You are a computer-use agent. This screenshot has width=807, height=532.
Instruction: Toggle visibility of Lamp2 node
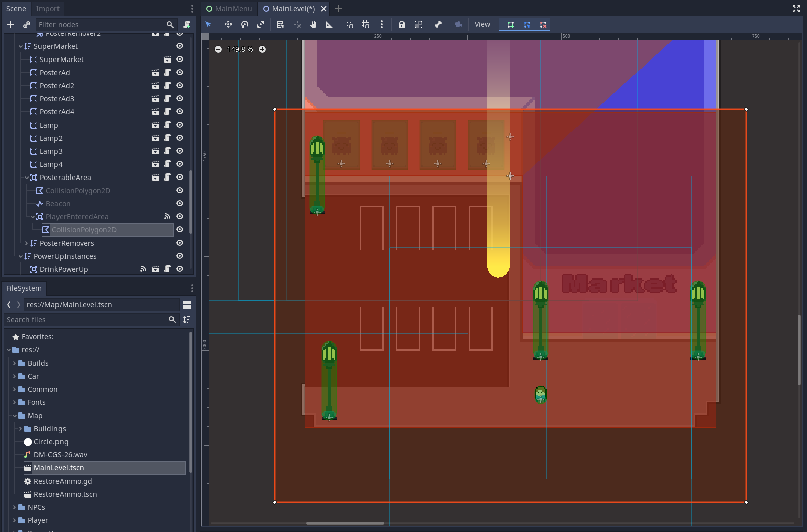pyautogui.click(x=179, y=138)
